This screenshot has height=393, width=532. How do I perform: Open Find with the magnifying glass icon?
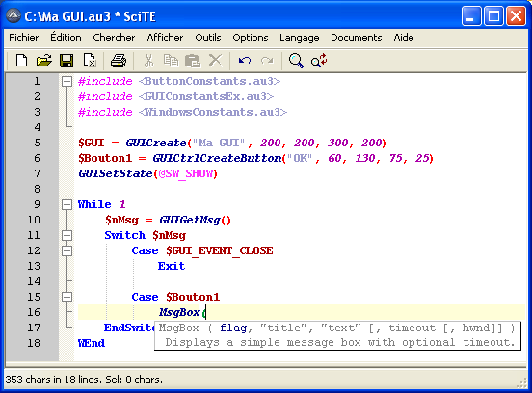(296, 61)
